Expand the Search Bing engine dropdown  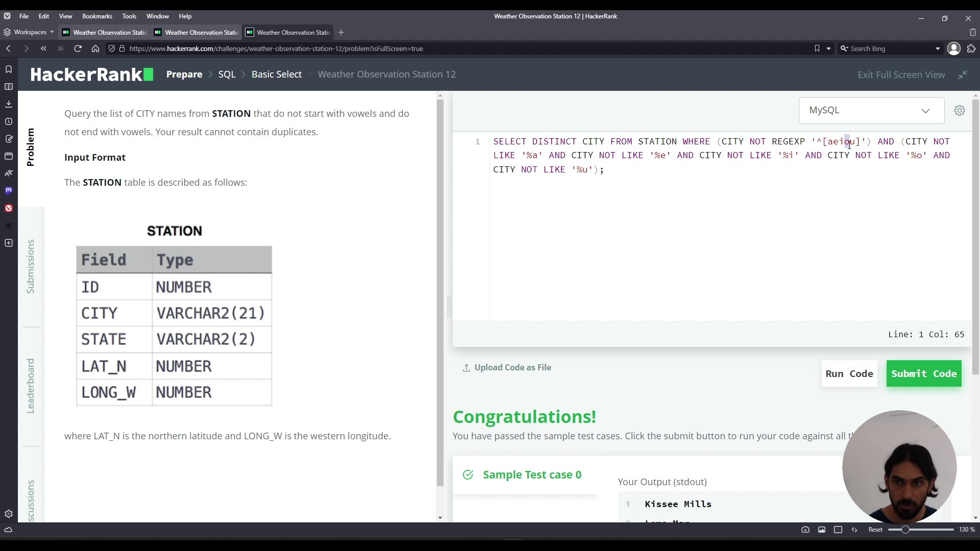tap(938, 48)
